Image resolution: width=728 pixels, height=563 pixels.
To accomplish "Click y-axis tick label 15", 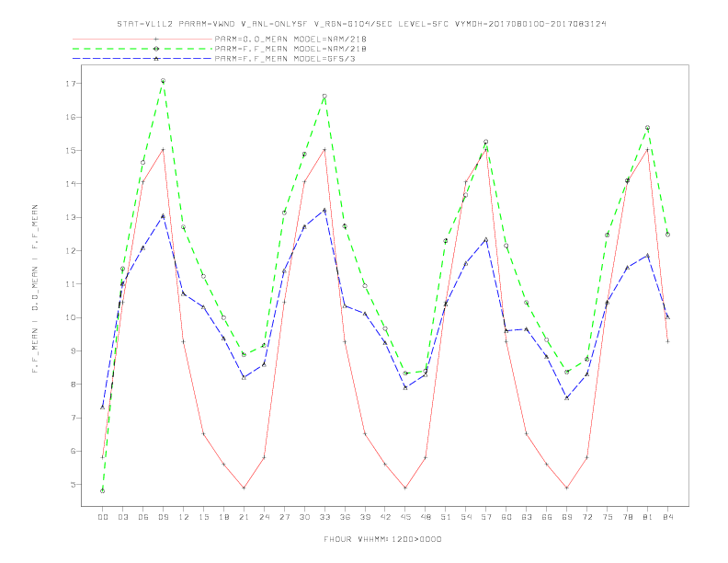I will pos(70,151).
